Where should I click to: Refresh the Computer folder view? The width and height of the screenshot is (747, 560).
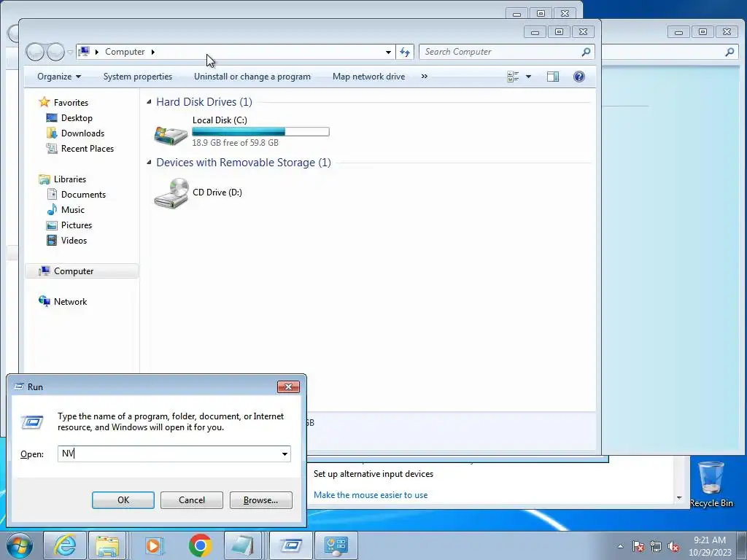pos(405,52)
